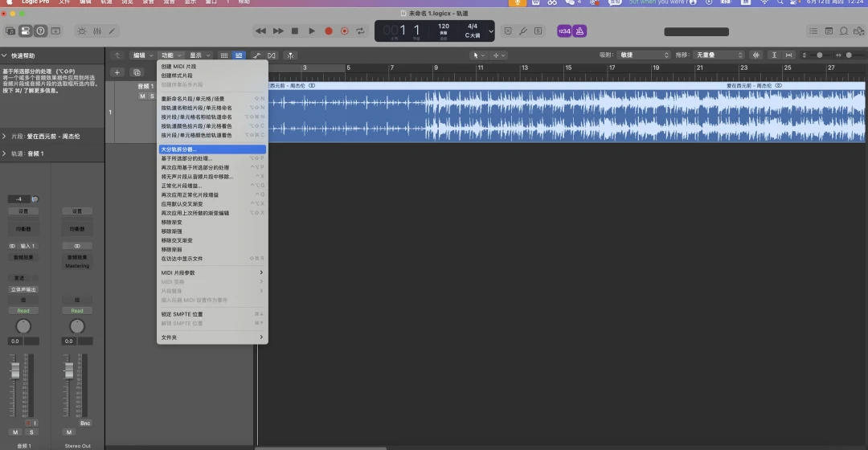The image size is (868, 450).
Task: Toggle the Inspector panel button
Action: point(26,31)
